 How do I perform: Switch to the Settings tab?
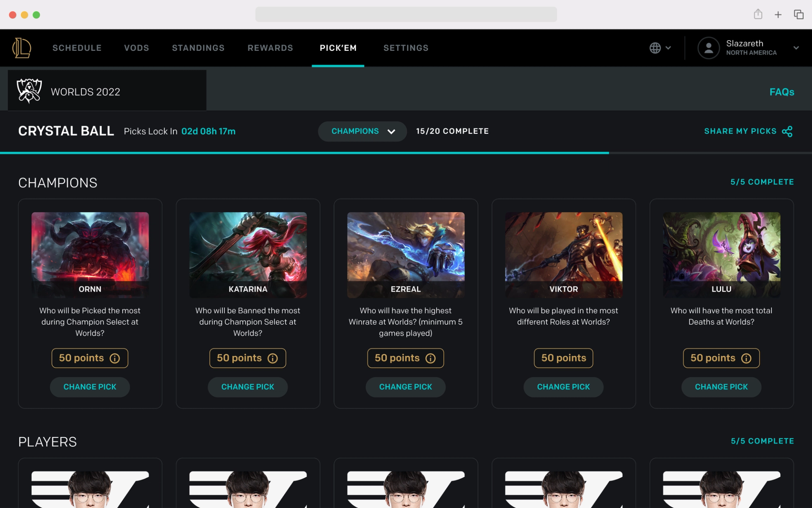(406, 48)
